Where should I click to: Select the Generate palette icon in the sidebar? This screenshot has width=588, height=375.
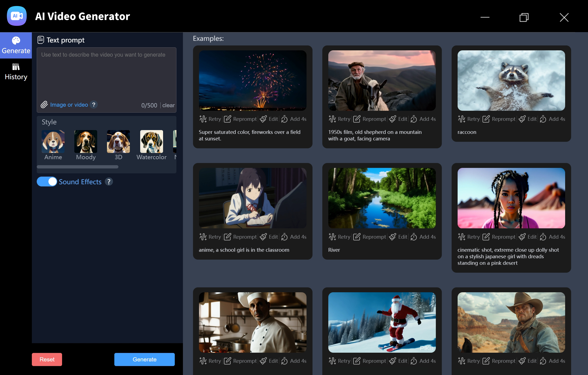(x=16, y=40)
